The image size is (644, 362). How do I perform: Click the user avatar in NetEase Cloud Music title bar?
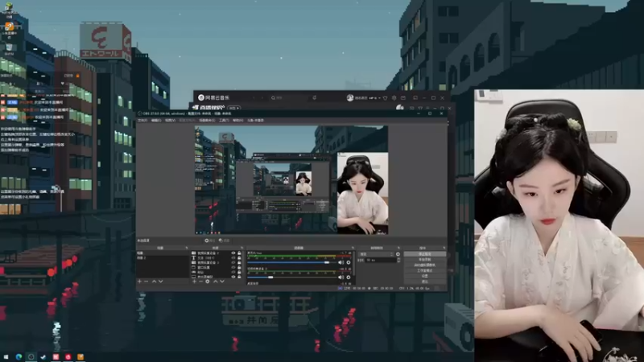tap(350, 97)
